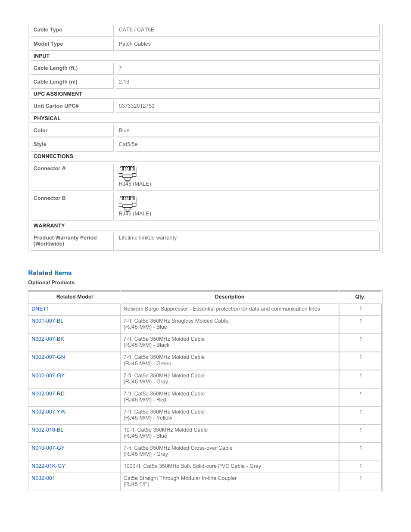Image resolution: width=411 pixels, height=532 pixels.
Task: Open the N010-007-GY cross-over cable link
Action: 48,448
